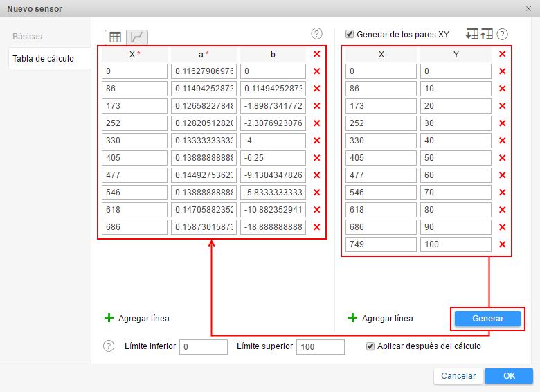Open help icon above the calculation table
This screenshot has height=392, width=540.
316,34
